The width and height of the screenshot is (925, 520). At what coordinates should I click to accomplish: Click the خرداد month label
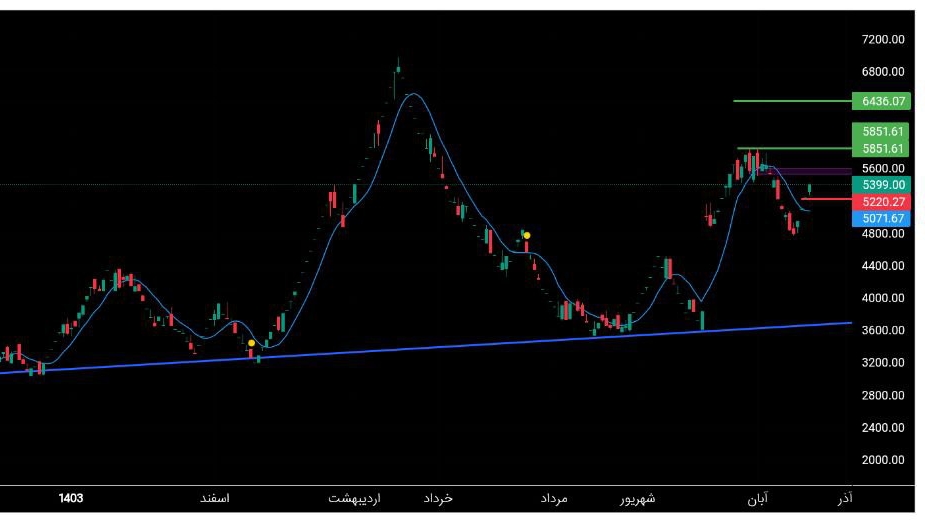(x=438, y=498)
